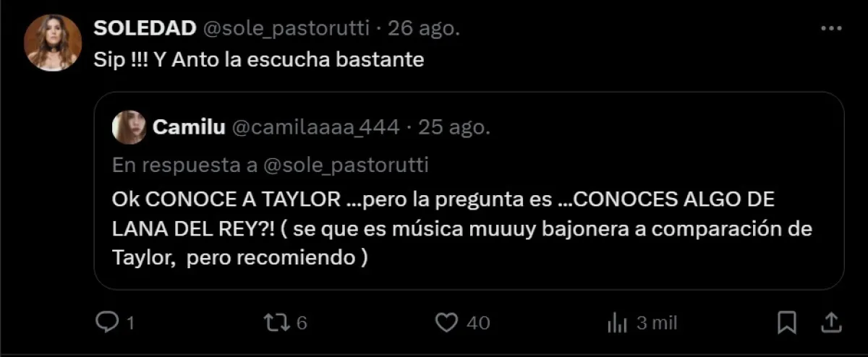868x357 pixels.
Task: Click the @camilaaaa_444 handle
Action: tap(315, 128)
